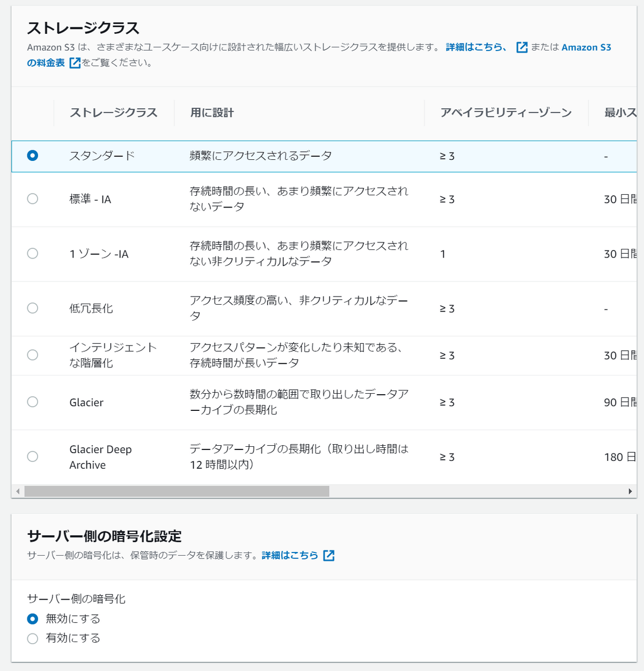Click the Glacier Deep Archive class name

pyautogui.click(x=100, y=457)
